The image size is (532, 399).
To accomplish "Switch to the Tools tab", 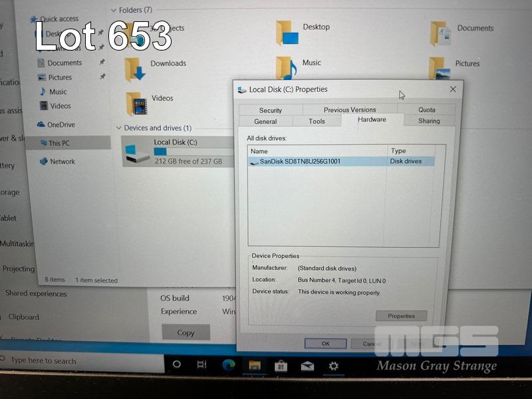I will 317,122.
